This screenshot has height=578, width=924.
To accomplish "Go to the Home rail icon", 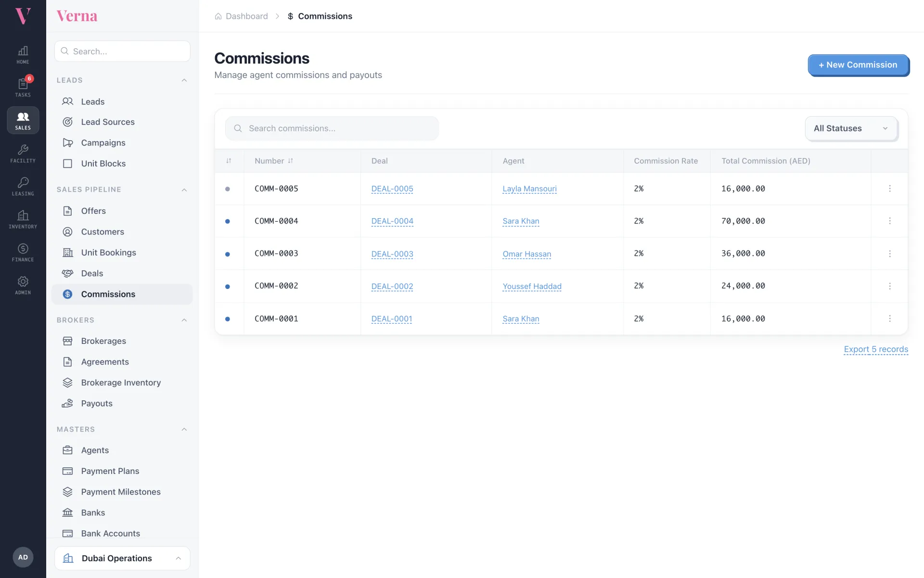I will (x=23, y=54).
